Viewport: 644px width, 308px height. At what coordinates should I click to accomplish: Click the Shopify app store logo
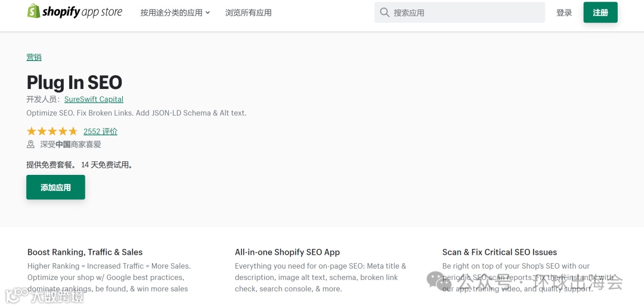[x=75, y=11]
